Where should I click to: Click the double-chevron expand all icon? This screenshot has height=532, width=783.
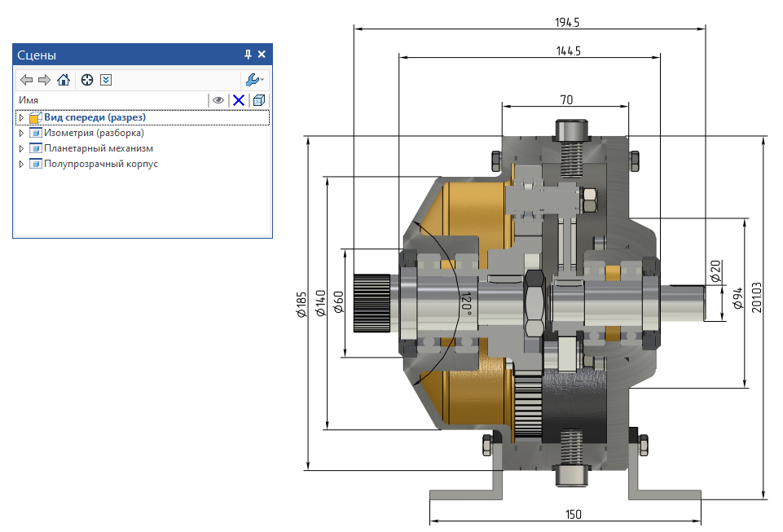coord(105,80)
